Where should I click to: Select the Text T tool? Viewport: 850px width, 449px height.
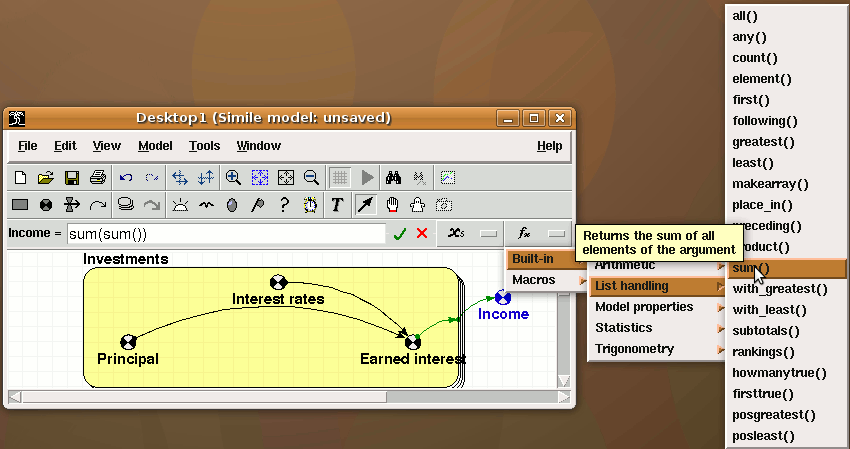pyautogui.click(x=337, y=204)
